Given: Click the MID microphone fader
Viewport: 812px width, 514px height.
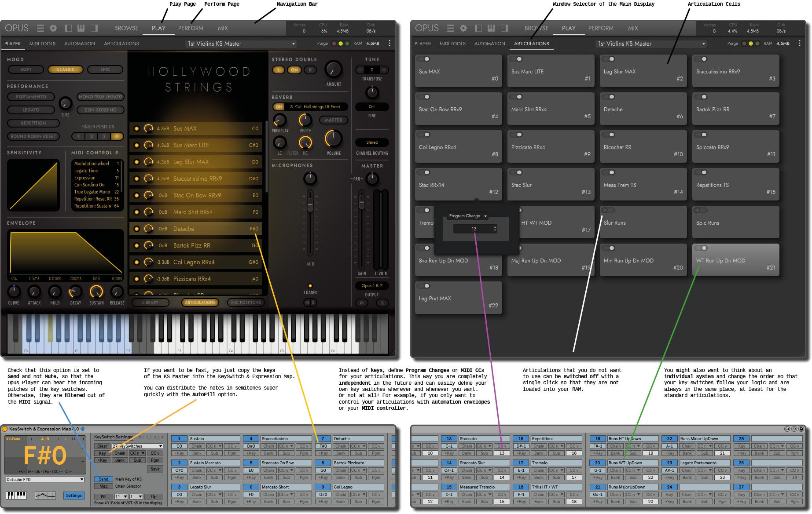Looking at the screenshot, I should (310, 204).
